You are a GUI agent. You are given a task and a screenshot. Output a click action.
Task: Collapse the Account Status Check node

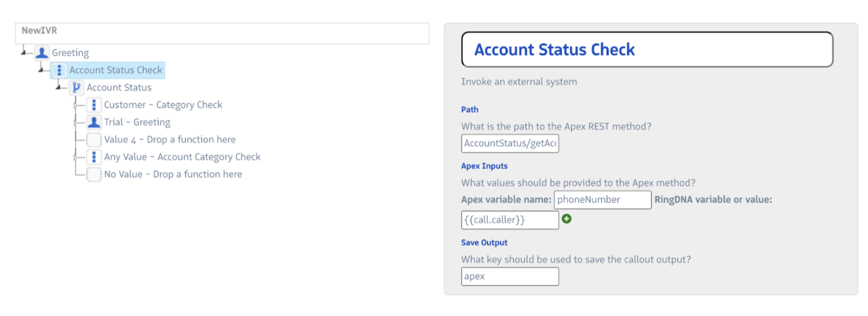point(41,70)
